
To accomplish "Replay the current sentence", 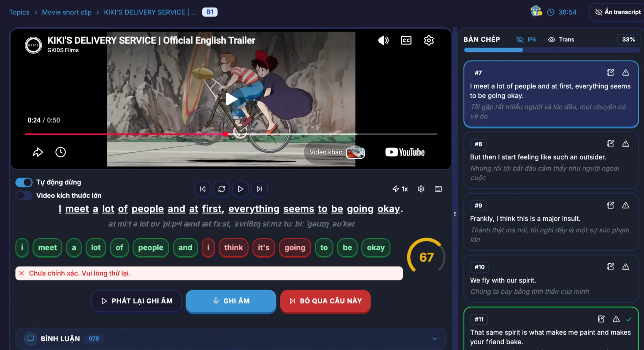I will tap(222, 189).
